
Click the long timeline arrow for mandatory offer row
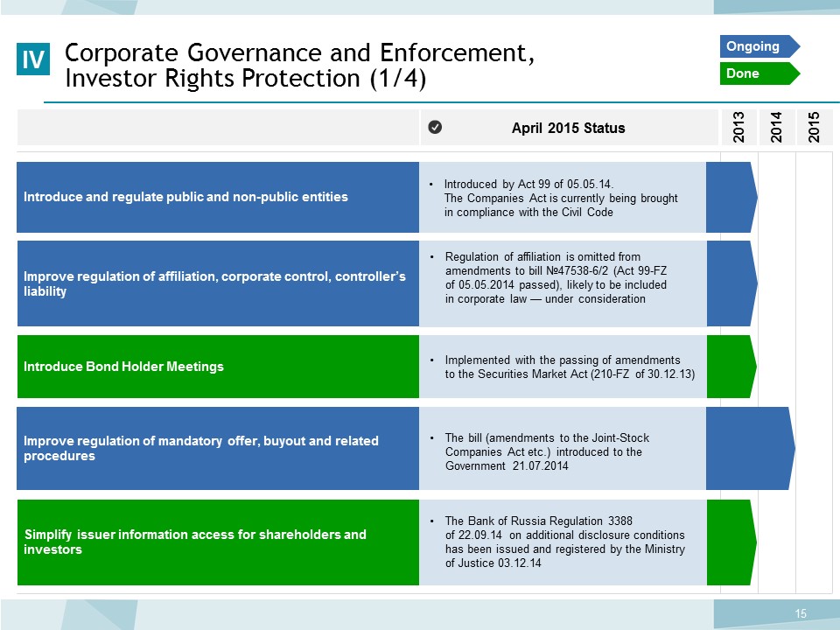pos(750,448)
